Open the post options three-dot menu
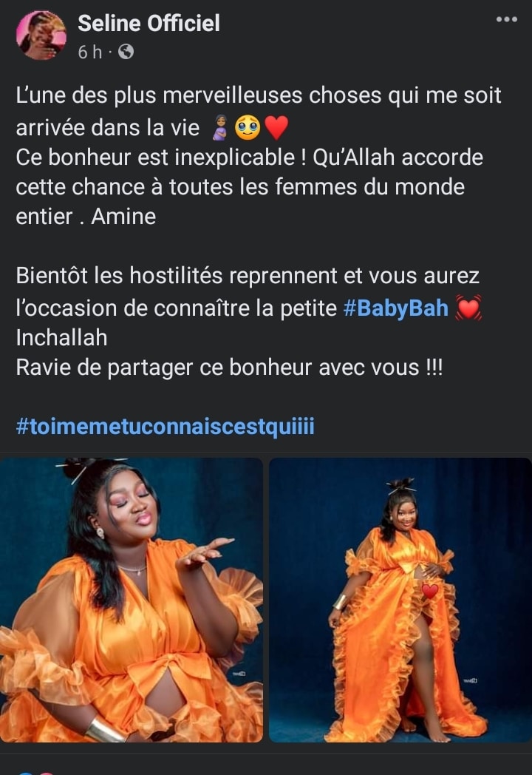The height and width of the screenshot is (775, 532). (x=506, y=19)
